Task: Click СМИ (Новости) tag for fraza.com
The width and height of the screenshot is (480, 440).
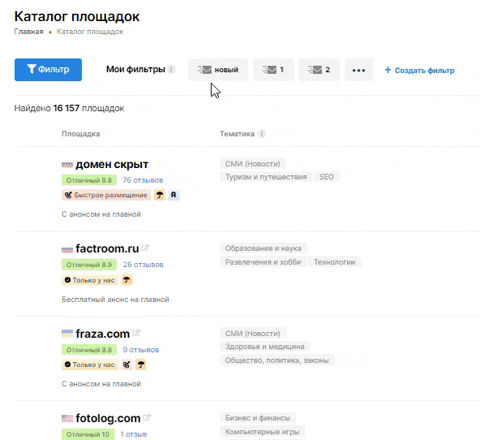Action: [253, 333]
